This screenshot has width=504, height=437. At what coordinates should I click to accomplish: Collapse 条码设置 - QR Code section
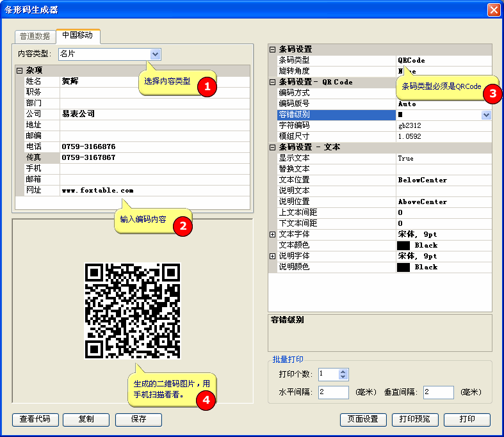(x=272, y=82)
